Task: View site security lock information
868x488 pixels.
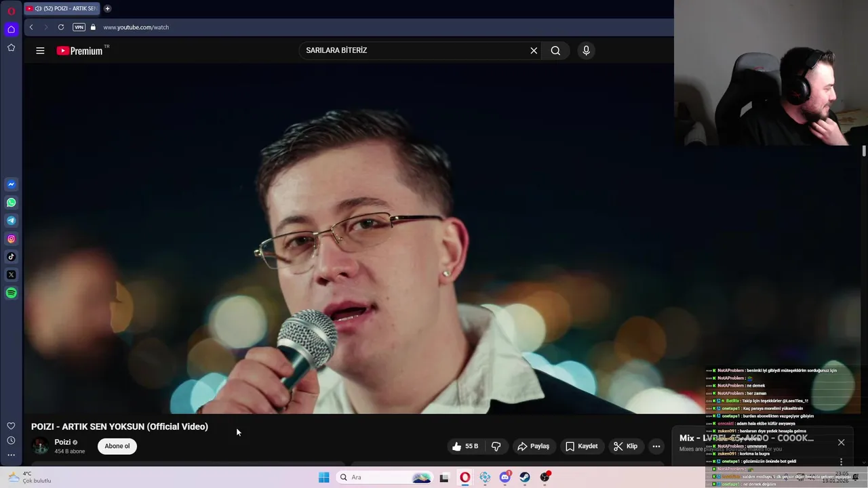Action: [93, 27]
